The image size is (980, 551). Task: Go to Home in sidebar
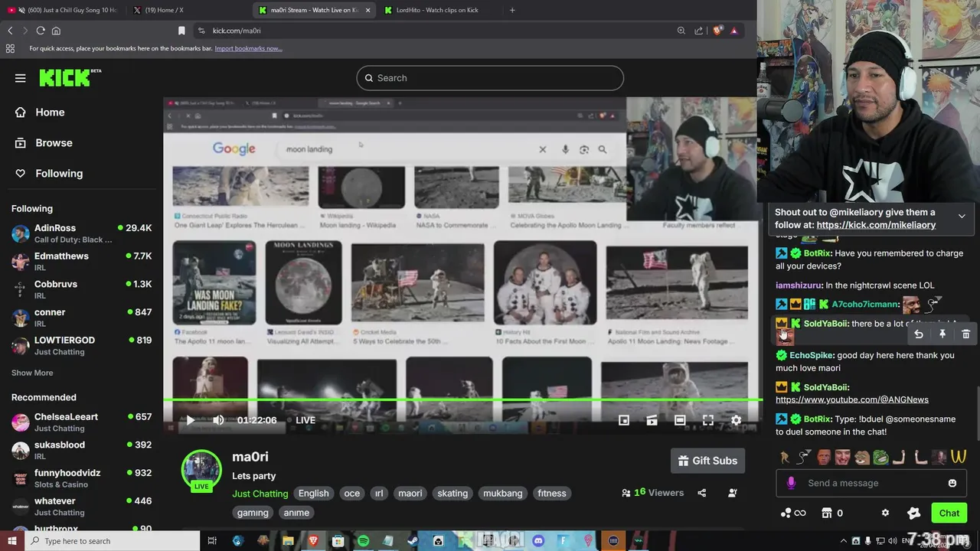point(50,112)
